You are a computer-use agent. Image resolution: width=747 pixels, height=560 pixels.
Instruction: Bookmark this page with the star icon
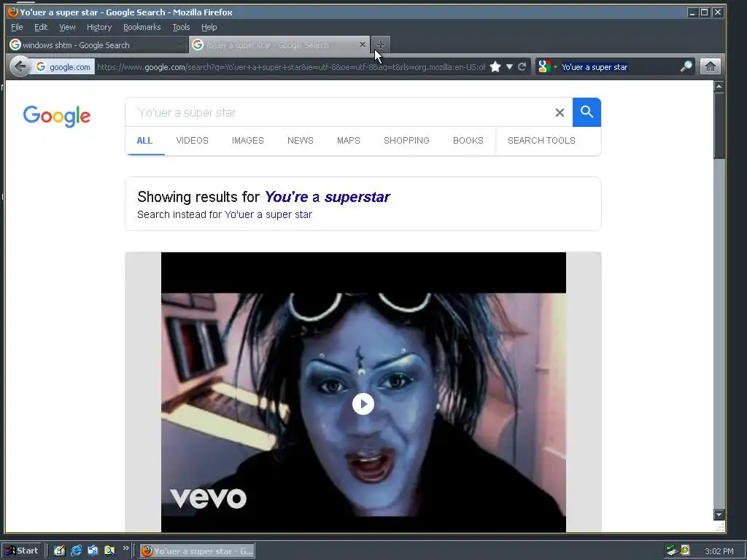(495, 66)
